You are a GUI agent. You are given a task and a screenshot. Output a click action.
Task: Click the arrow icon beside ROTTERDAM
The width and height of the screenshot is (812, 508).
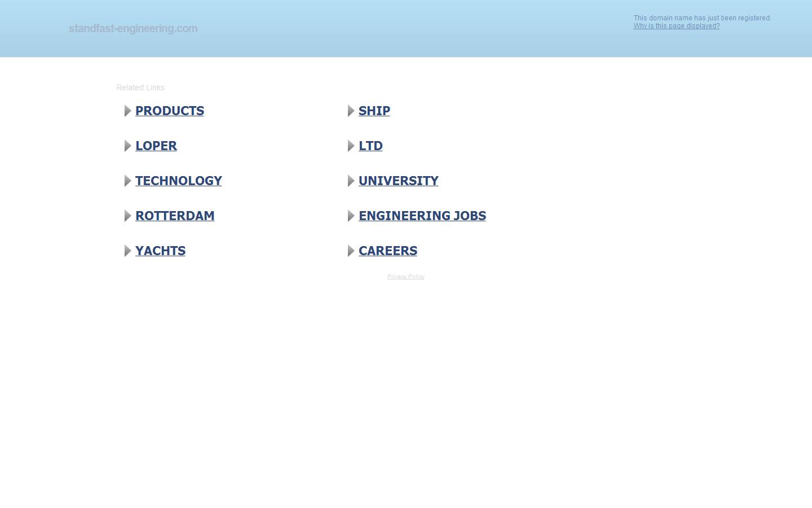[127, 216]
